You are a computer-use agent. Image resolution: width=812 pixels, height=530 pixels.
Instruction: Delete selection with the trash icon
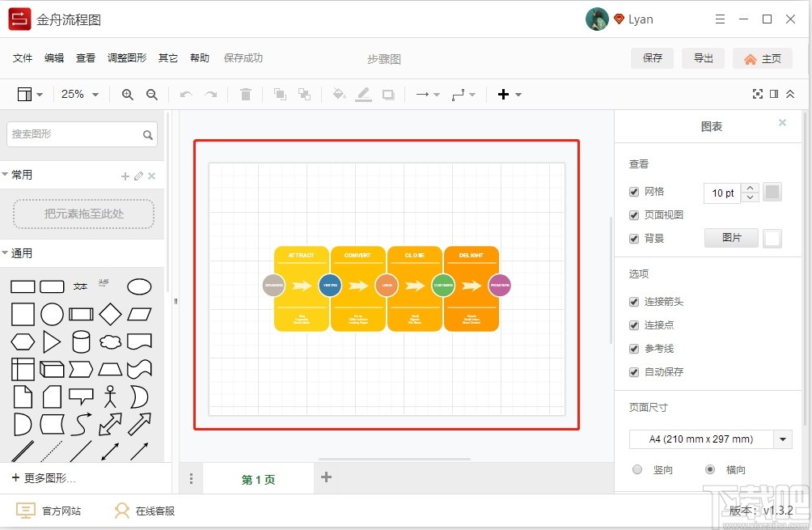tap(247, 94)
